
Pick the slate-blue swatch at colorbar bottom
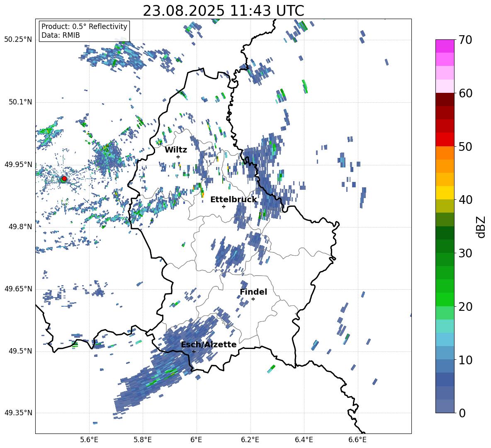point(445,406)
